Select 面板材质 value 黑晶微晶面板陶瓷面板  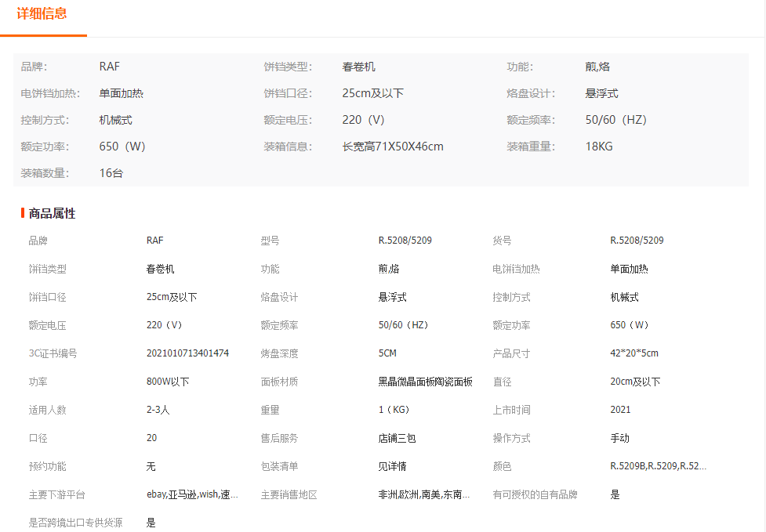pyautogui.click(x=425, y=382)
